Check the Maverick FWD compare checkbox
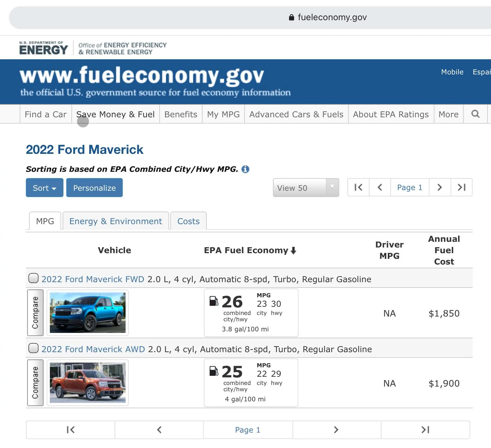The height and width of the screenshot is (448, 491). tap(33, 278)
